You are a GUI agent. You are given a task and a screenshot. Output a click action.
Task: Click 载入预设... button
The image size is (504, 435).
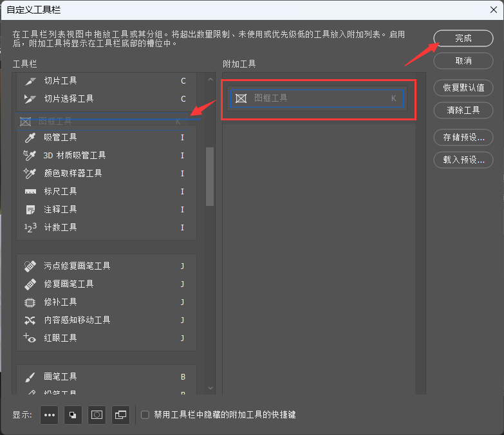point(463,160)
